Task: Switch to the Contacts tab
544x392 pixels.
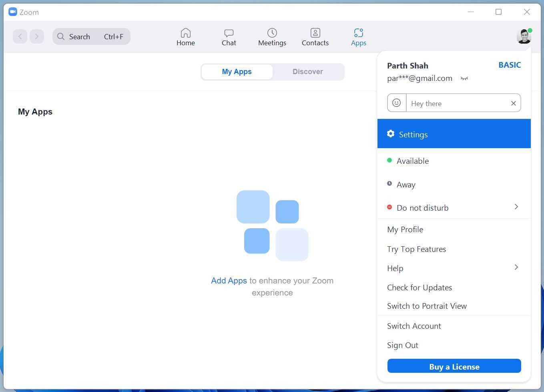Action: click(315, 37)
